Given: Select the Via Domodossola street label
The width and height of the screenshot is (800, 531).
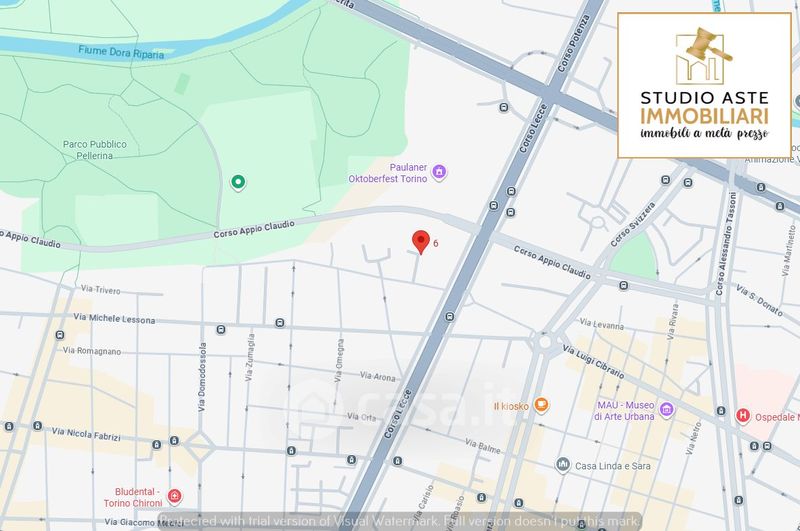Looking at the screenshot, I should pyautogui.click(x=202, y=378).
